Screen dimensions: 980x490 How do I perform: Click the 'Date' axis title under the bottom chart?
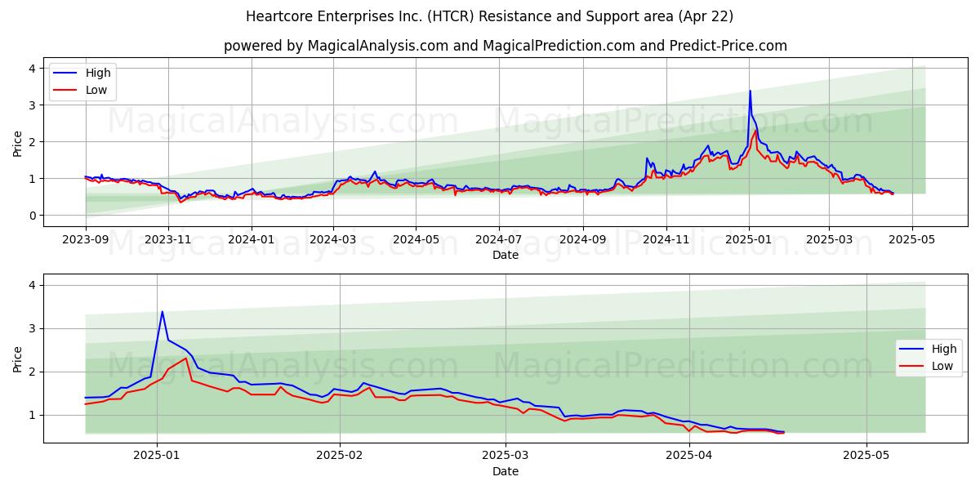coord(506,471)
